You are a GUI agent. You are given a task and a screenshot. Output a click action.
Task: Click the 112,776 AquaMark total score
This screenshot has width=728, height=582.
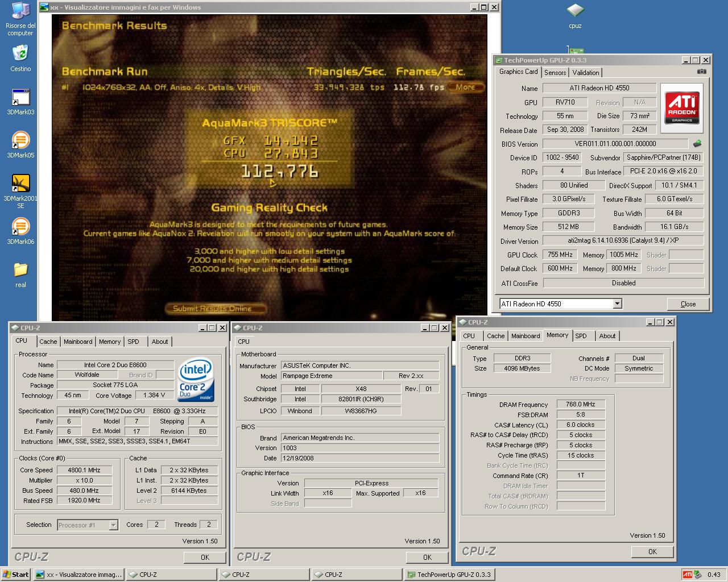(x=279, y=171)
